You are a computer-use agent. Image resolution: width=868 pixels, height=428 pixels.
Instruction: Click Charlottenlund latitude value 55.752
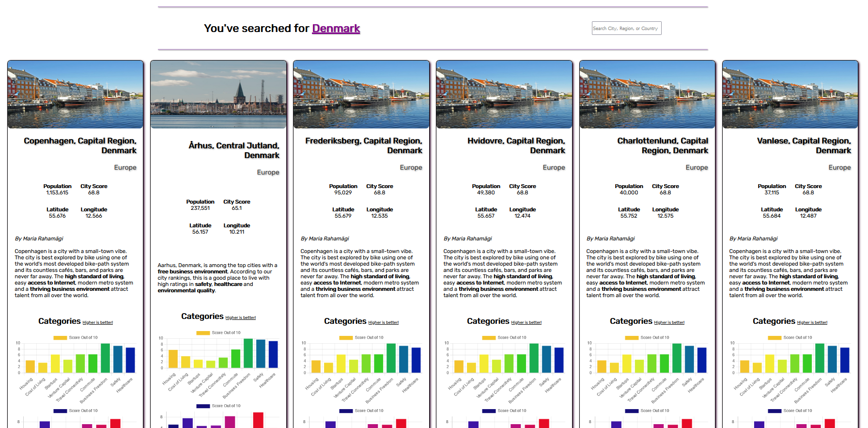[x=629, y=216]
